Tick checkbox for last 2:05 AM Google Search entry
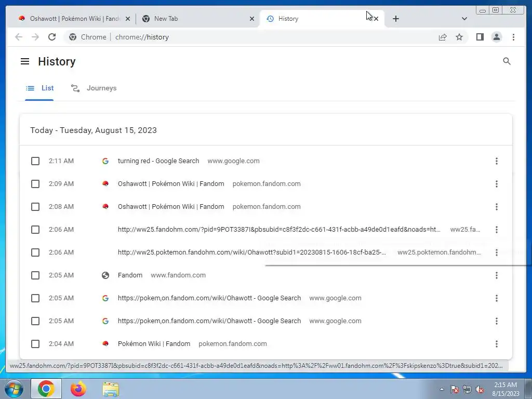This screenshot has width=532, height=399. (x=35, y=321)
